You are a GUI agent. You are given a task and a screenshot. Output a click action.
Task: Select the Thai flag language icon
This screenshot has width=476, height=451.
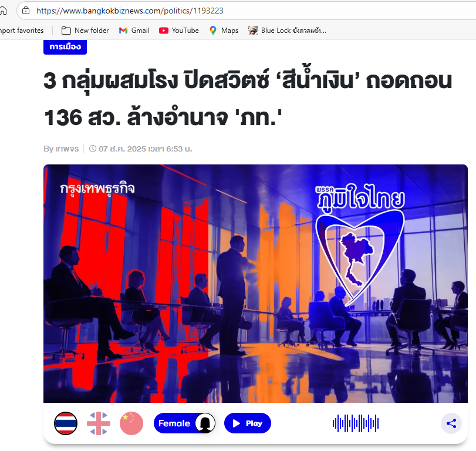click(x=66, y=423)
